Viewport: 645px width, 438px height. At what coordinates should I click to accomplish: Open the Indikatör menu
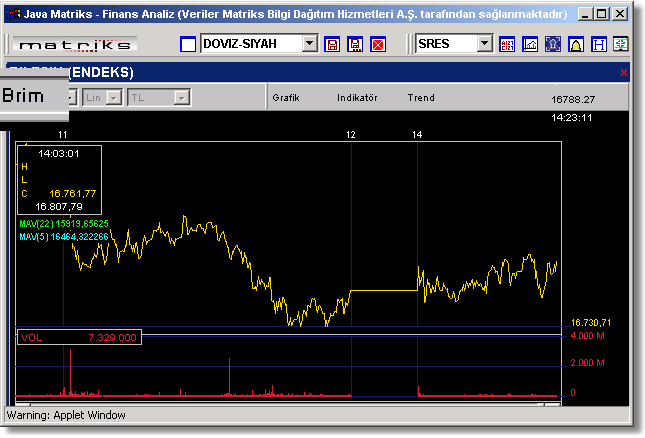pos(357,98)
